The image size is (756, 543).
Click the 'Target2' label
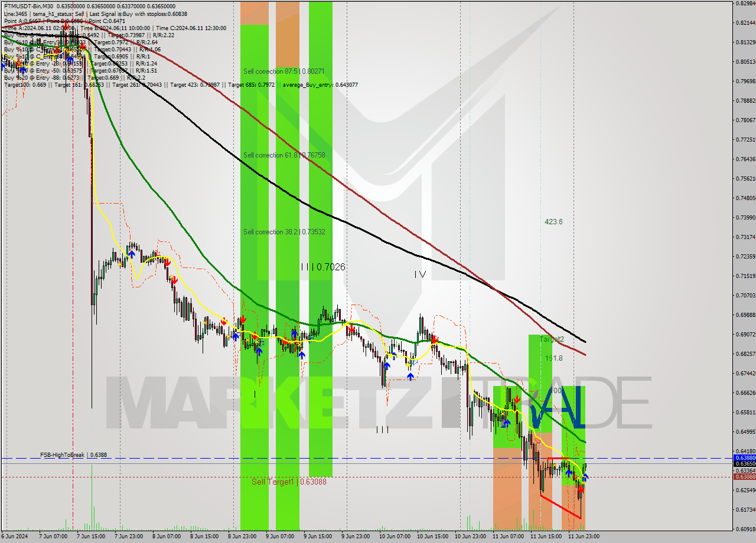tap(552, 339)
